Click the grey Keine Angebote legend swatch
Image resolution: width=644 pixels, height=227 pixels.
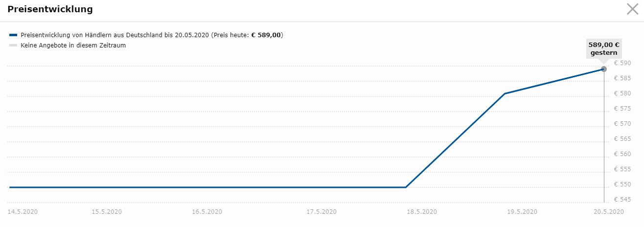click(x=13, y=45)
